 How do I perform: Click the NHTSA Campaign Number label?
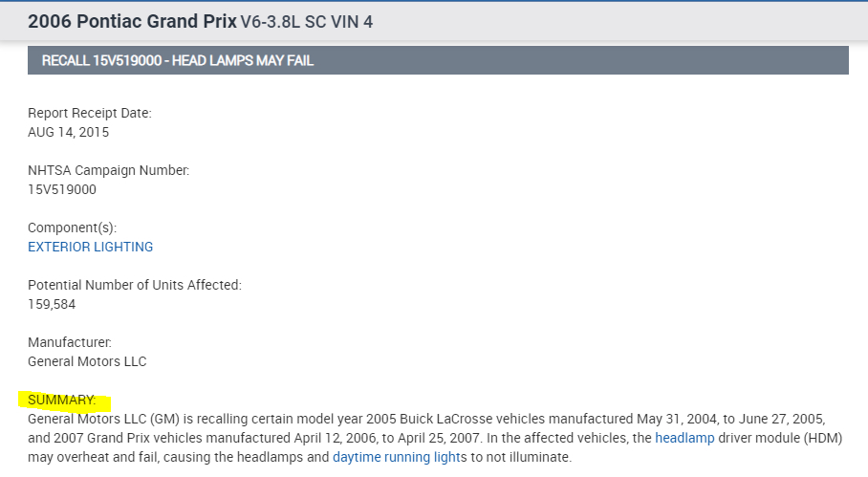[108, 170]
